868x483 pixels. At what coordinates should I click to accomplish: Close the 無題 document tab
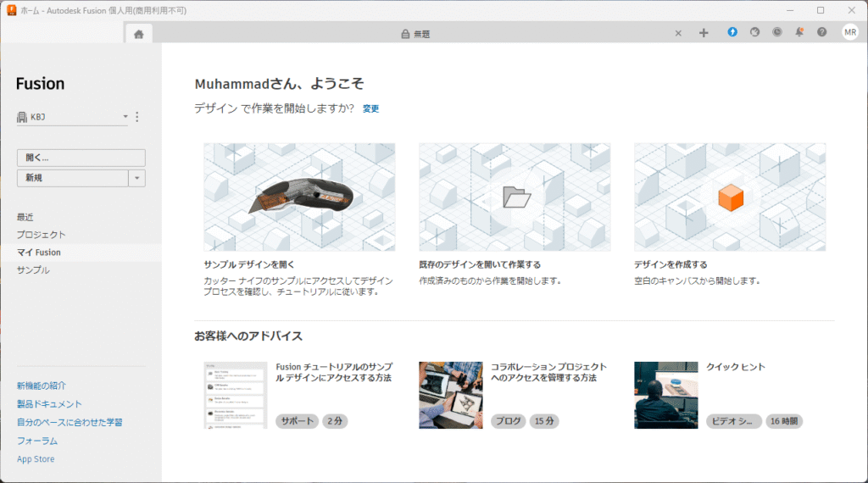pyautogui.click(x=678, y=33)
